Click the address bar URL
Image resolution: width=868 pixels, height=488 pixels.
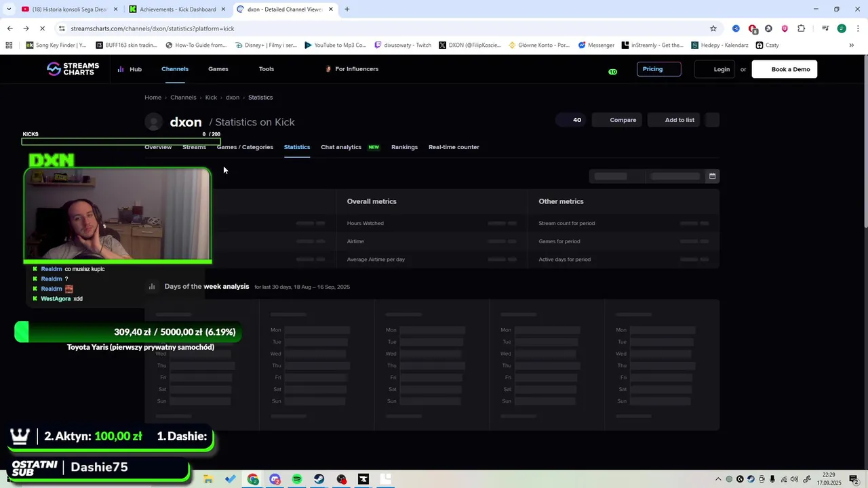click(153, 28)
